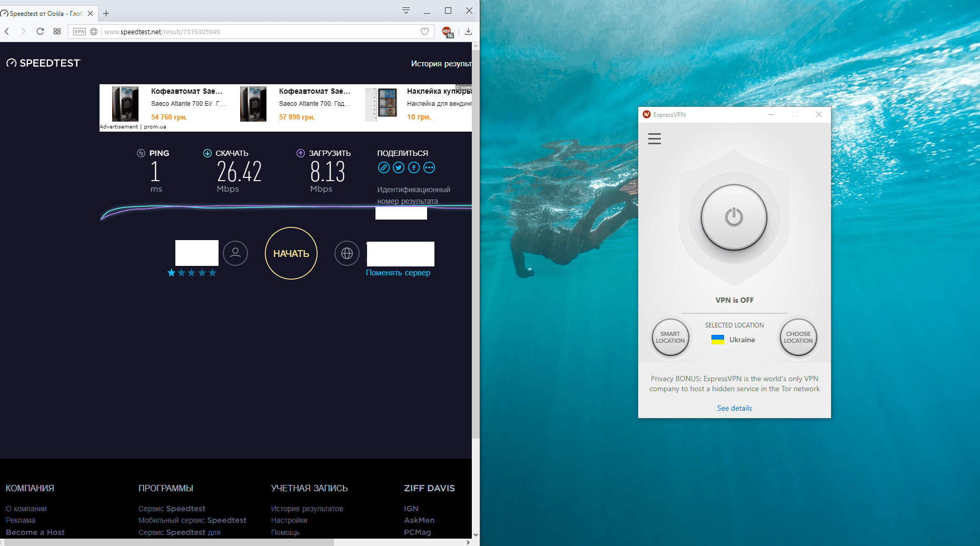
Task: Click the globe server icon
Action: click(x=347, y=253)
